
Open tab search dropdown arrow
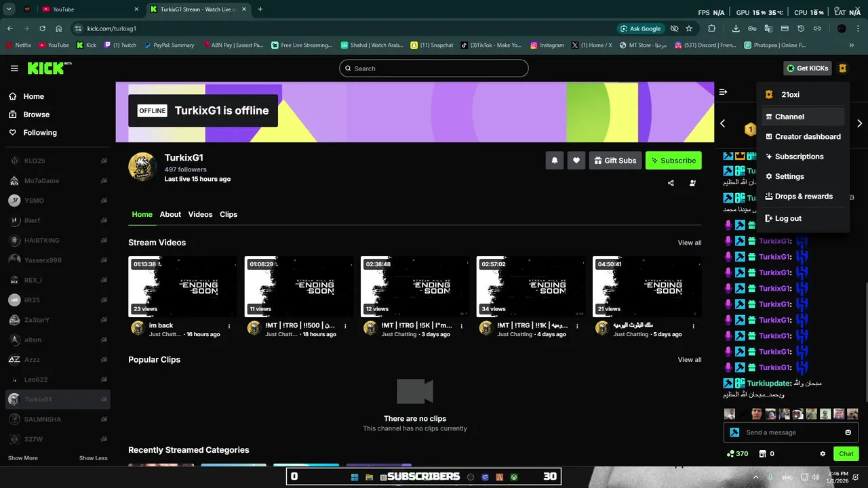(9, 9)
